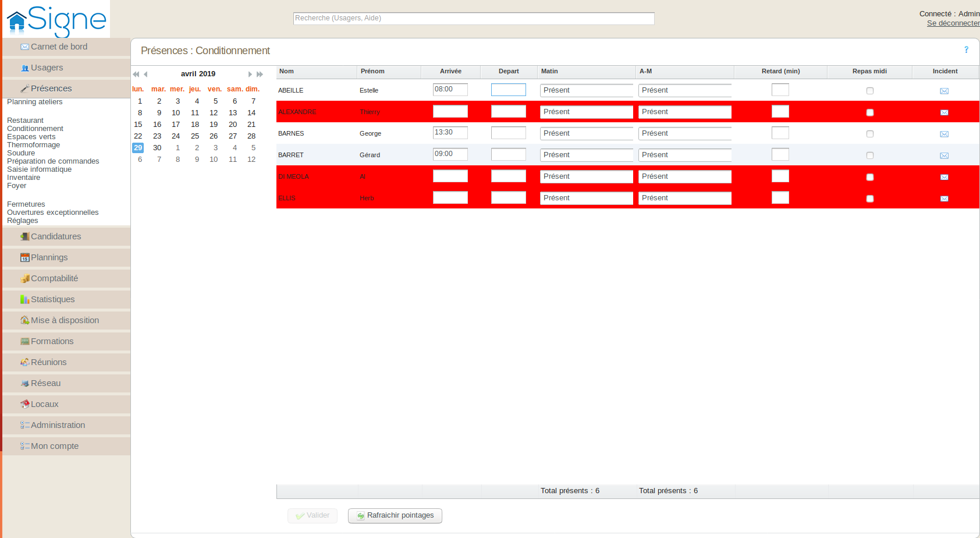Open the help question mark icon
The height and width of the screenshot is (538, 980).
(966, 50)
